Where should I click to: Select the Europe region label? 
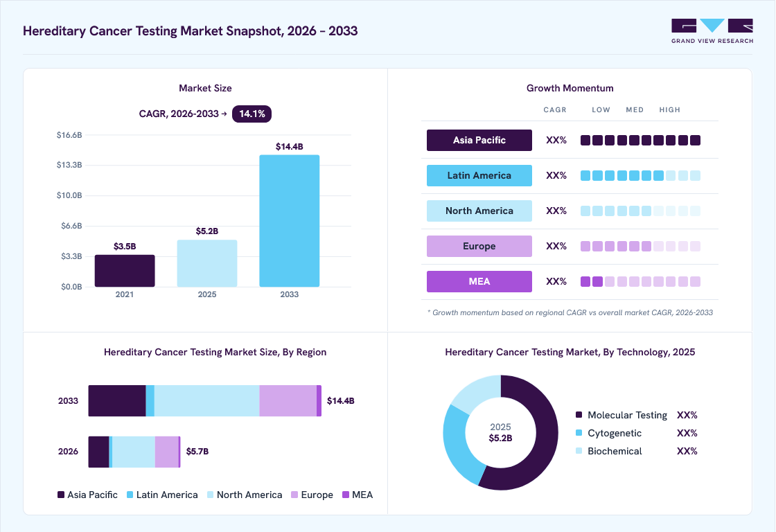[x=479, y=246]
